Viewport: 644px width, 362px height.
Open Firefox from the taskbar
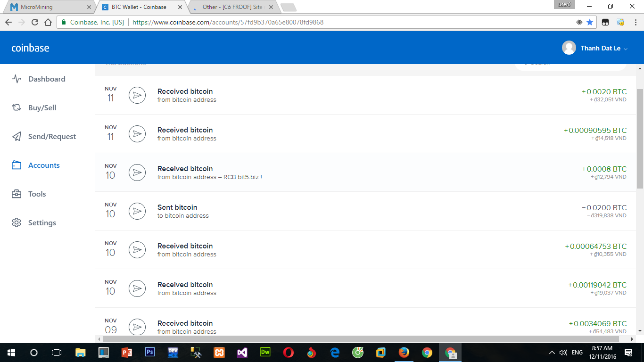click(404, 353)
